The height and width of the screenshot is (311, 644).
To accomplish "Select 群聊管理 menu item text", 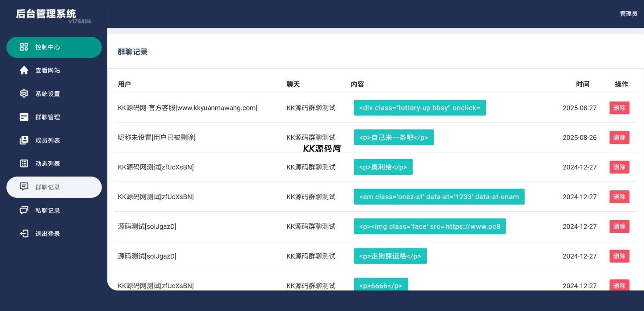I will 48,117.
